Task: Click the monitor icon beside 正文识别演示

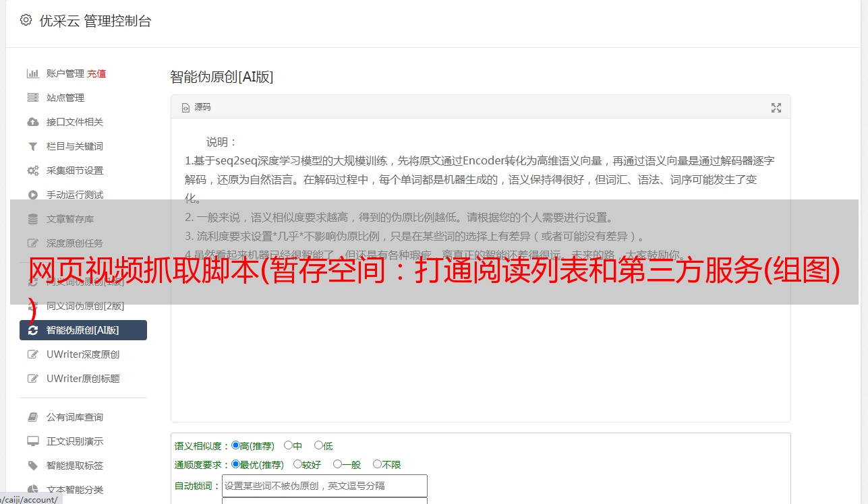Action: (32, 441)
